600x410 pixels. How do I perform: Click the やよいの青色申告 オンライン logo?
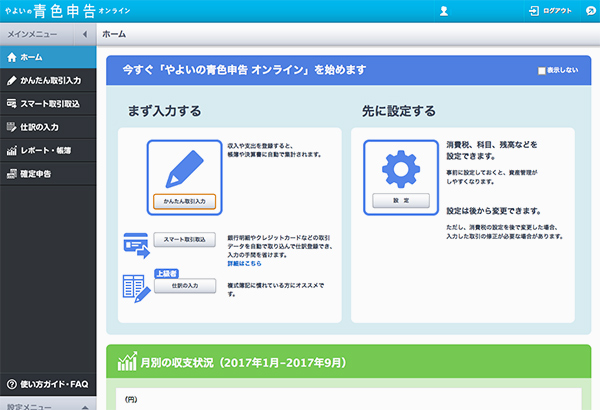tap(68, 11)
